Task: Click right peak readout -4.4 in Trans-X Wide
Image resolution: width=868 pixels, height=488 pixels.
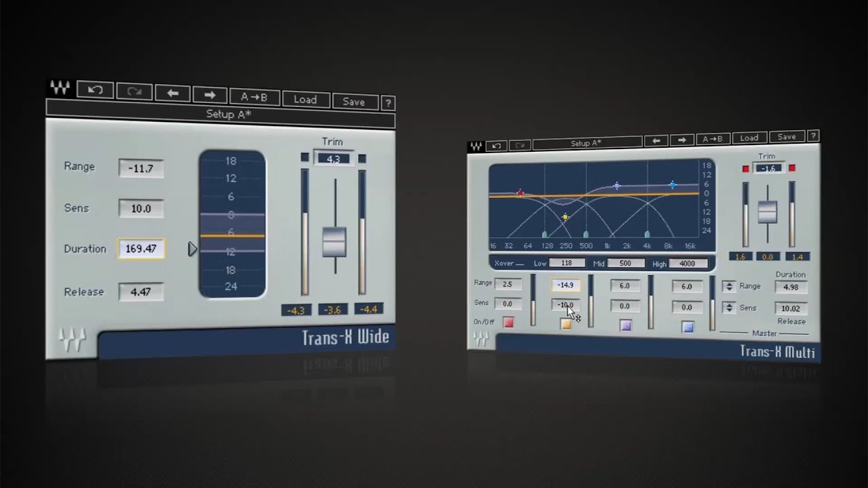Action: point(368,309)
